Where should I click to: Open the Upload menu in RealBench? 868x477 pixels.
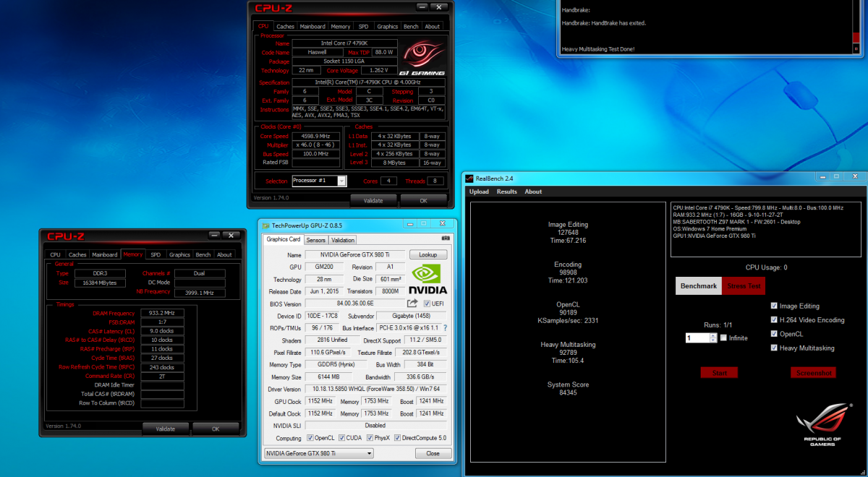(479, 192)
